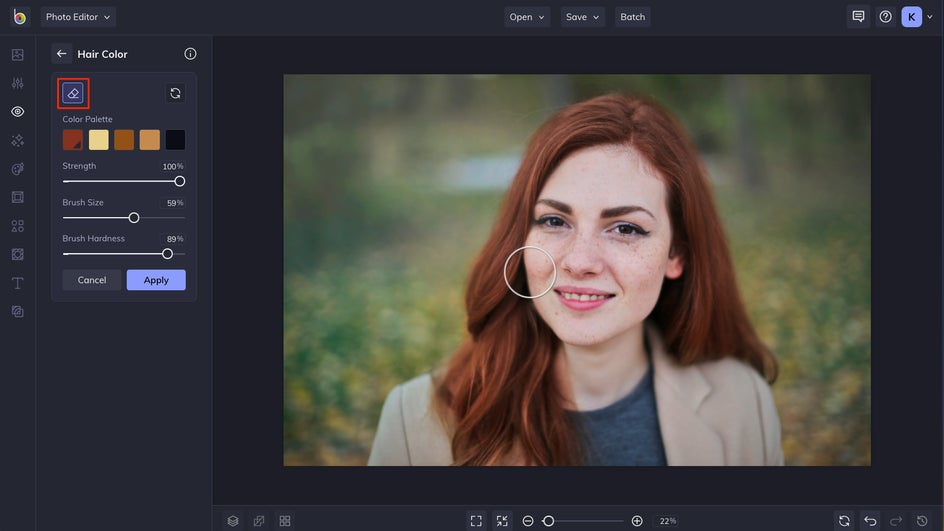
Task: Open the Textures tool in sidebar
Action: (x=17, y=311)
